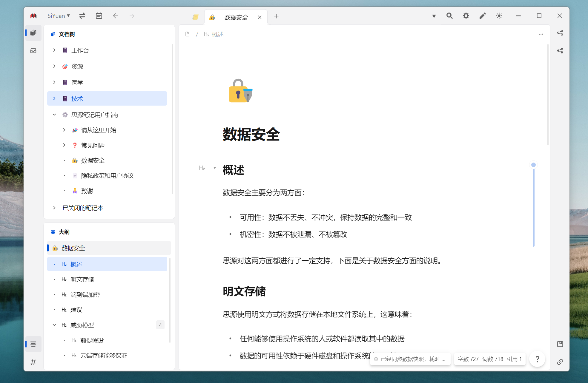Open the inbox panel icon
This screenshot has height=383, width=588.
click(33, 51)
